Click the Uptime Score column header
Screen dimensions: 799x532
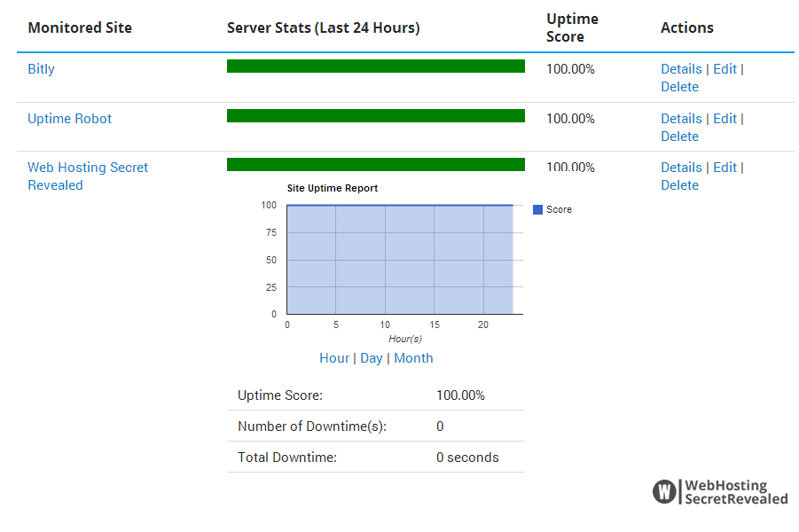(572, 27)
